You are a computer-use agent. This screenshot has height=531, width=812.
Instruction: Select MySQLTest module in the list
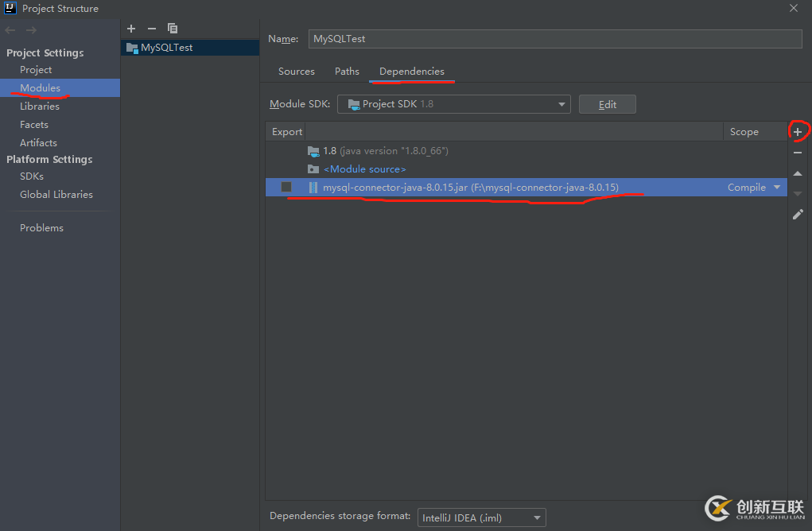click(x=190, y=48)
